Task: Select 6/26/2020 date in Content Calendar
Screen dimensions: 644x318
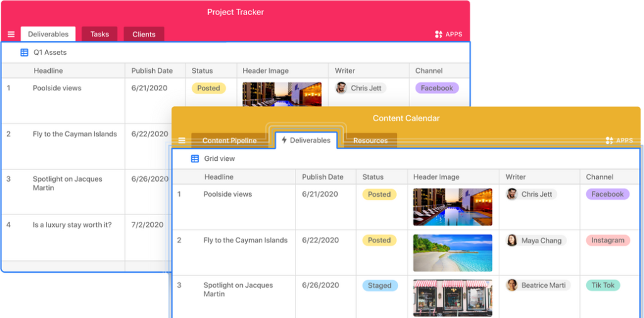Action: click(x=320, y=285)
